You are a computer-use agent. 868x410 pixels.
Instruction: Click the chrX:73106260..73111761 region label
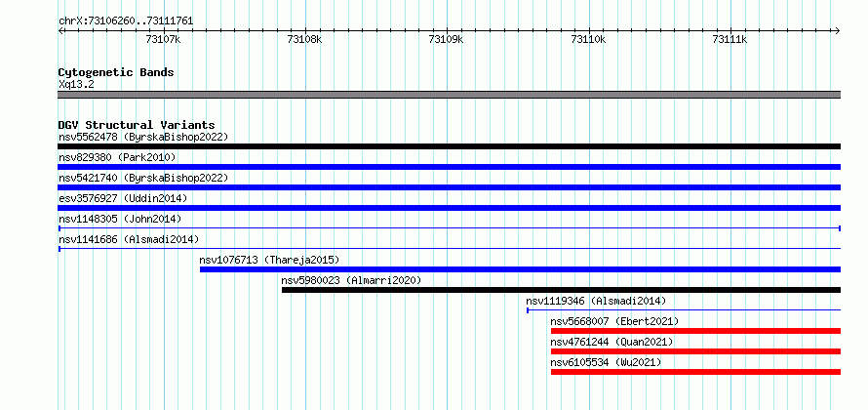[x=126, y=21]
